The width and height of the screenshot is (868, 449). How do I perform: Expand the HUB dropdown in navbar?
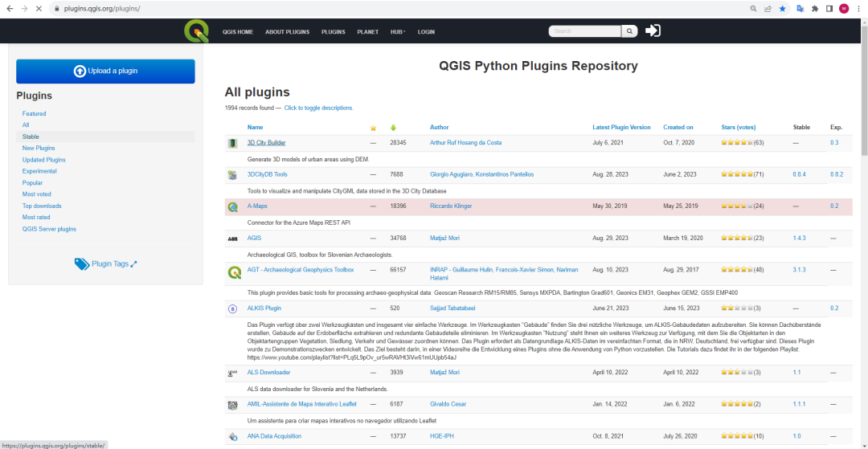click(x=398, y=32)
